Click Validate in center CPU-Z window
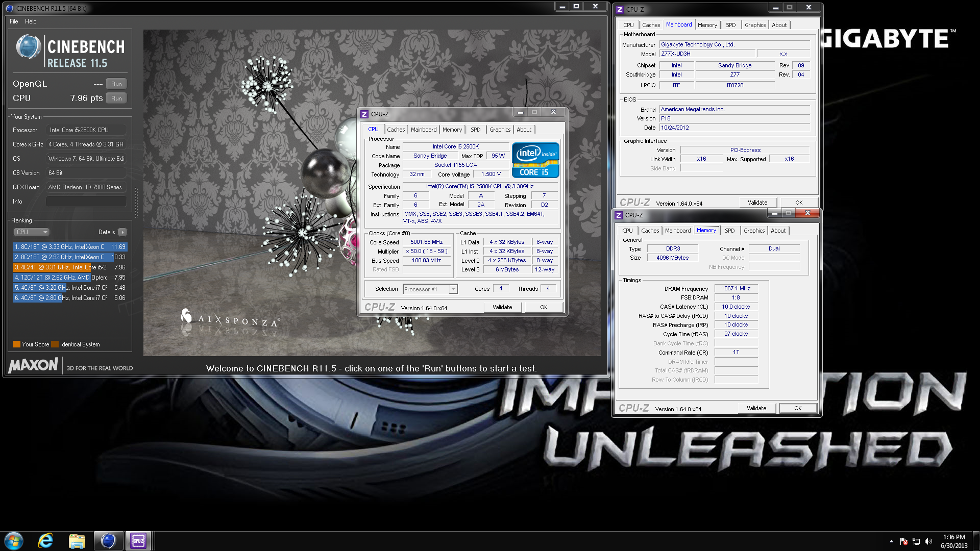This screenshot has height=551, width=980. click(502, 307)
